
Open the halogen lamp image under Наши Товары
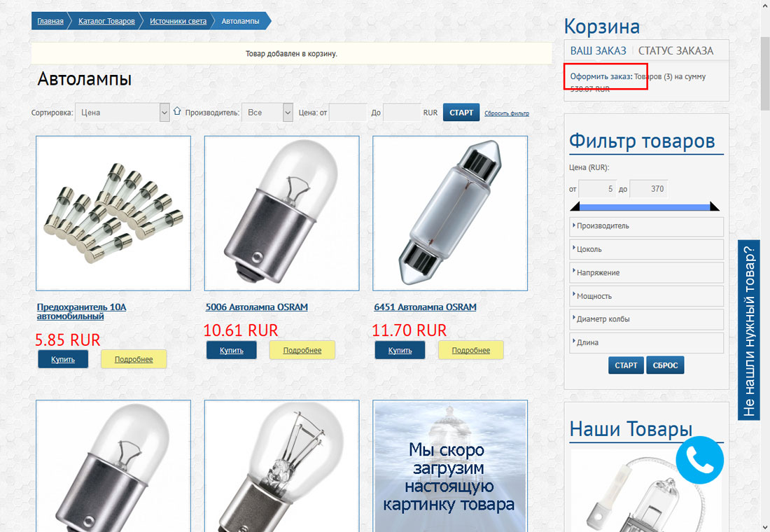tap(646, 490)
